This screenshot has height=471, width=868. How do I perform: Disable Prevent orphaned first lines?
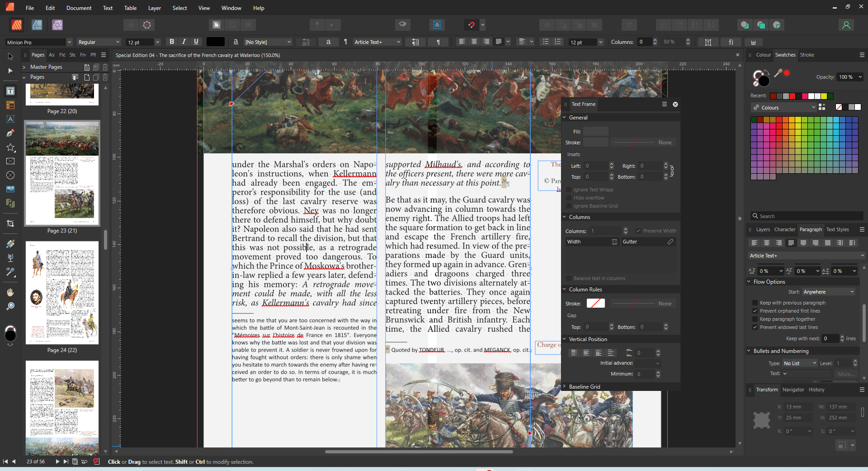coord(755,311)
